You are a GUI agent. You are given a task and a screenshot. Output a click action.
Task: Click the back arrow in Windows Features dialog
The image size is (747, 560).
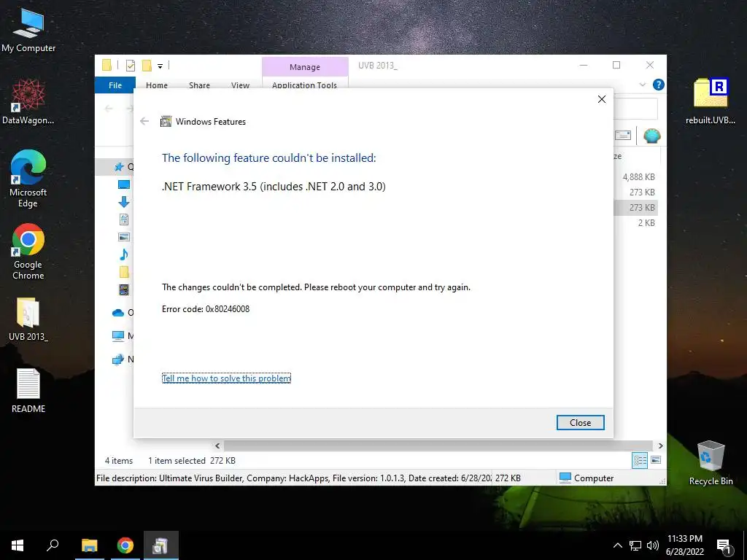pos(144,122)
